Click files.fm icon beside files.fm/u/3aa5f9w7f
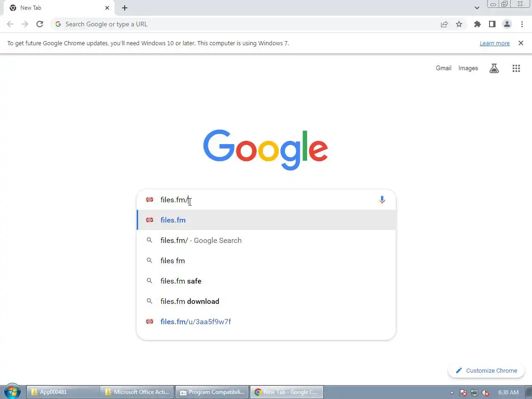The image size is (532, 399). tap(149, 321)
